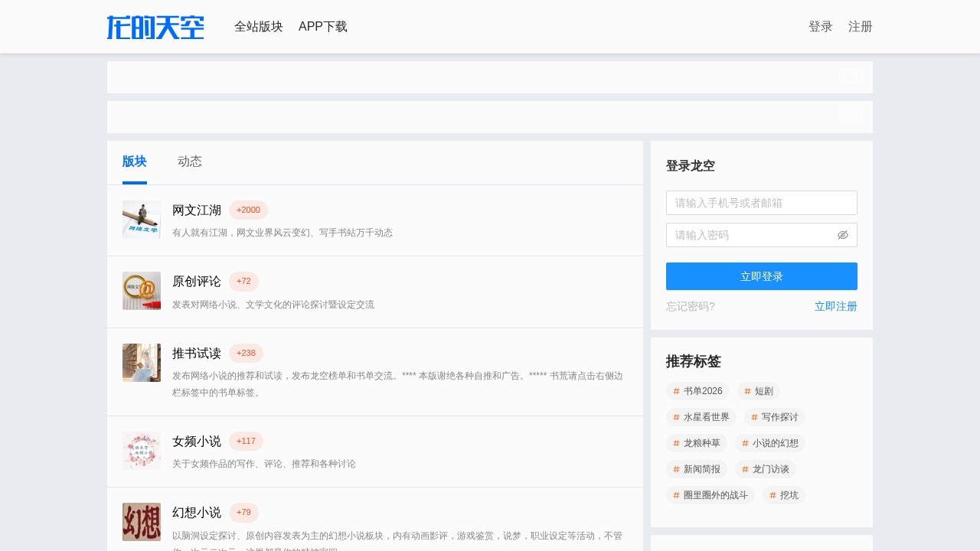Click the 龙的天空 site logo
This screenshot has height=551, width=980.
point(155,27)
